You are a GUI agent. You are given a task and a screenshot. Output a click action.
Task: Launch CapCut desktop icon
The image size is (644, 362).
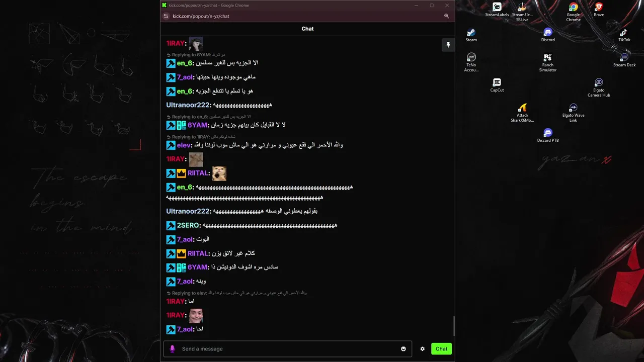point(497,85)
